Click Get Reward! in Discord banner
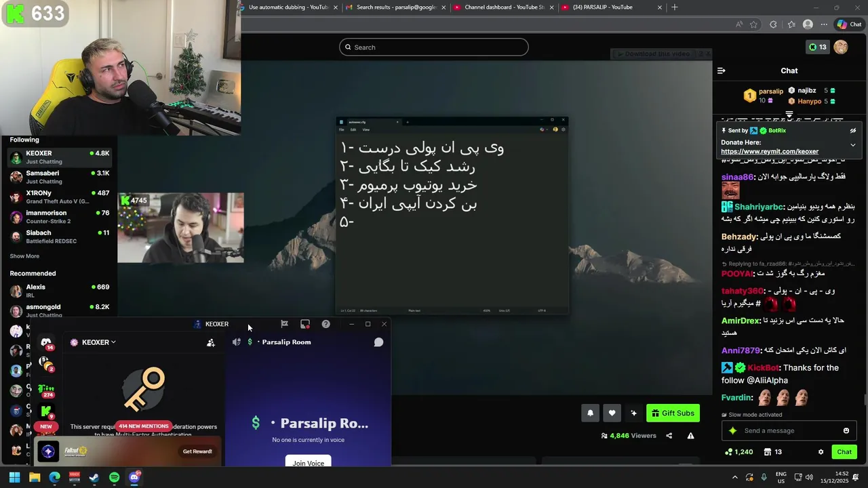 [x=197, y=451]
